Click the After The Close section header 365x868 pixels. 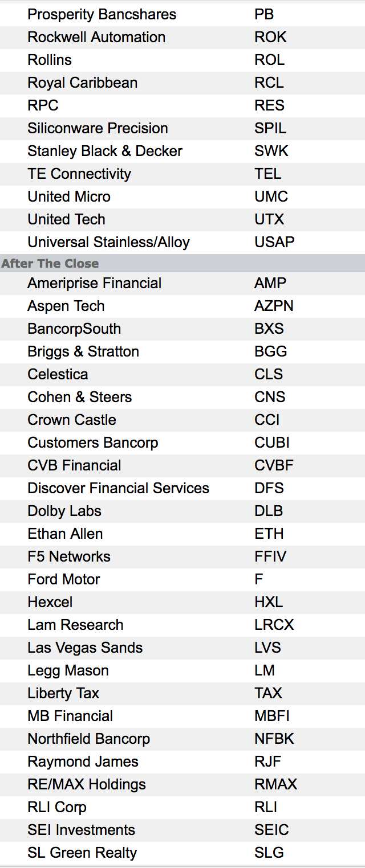(50, 263)
